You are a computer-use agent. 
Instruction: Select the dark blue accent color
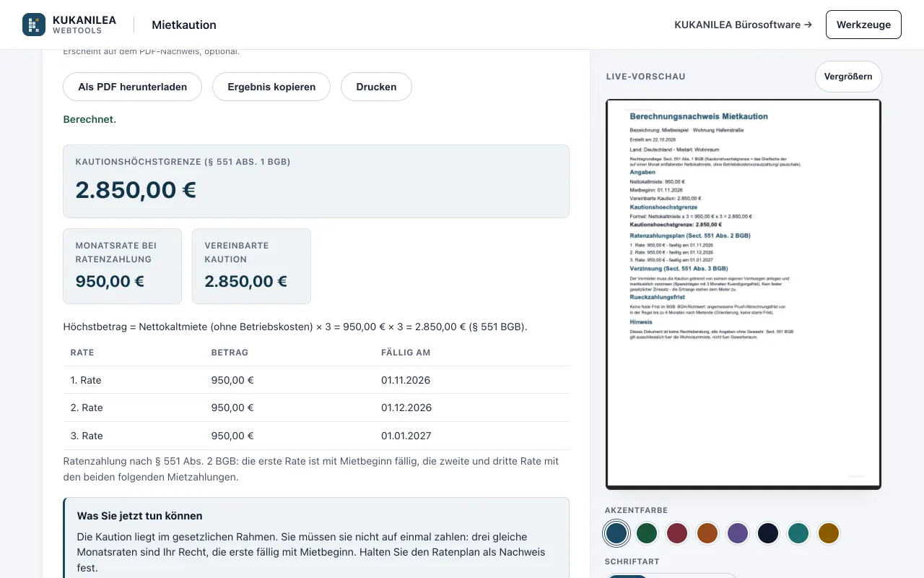(x=616, y=533)
